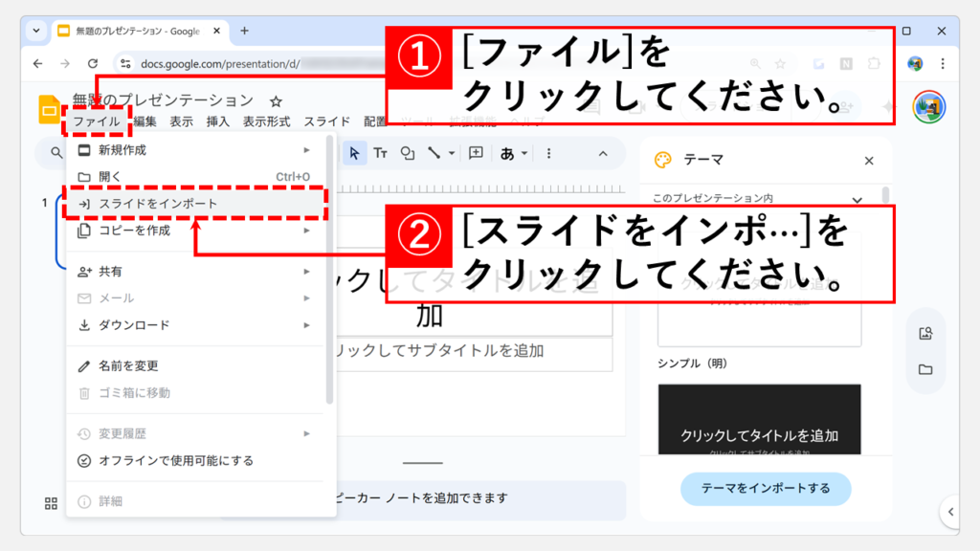Screen dimensions: 980x551
Task: Open the ダウンロード submenu
Action: coord(195,325)
